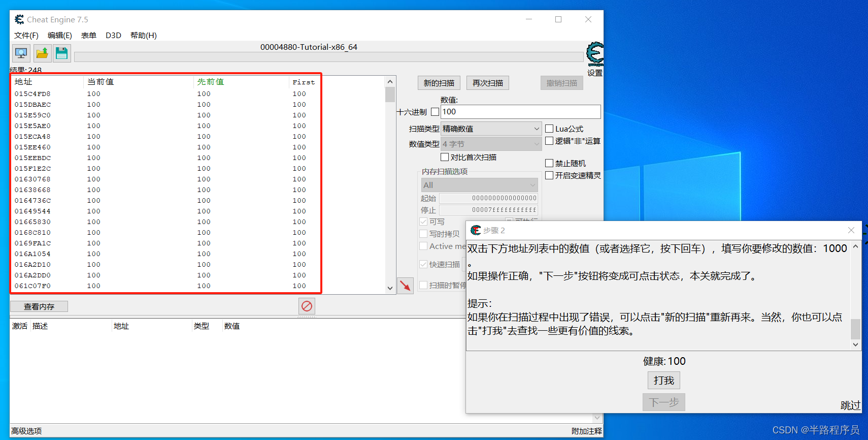The height and width of the screenshot is (440, 868).
Task: Toggle the Active memory only checkbox
Action: coord(423,246)
